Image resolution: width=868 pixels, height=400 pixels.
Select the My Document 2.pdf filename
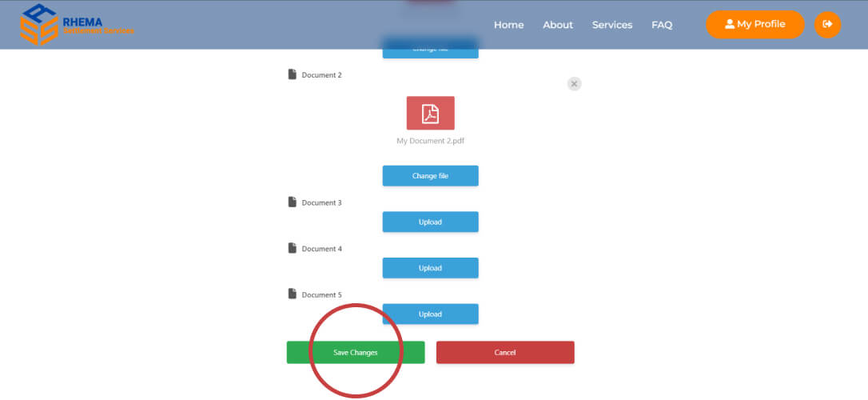click(430, 141)
